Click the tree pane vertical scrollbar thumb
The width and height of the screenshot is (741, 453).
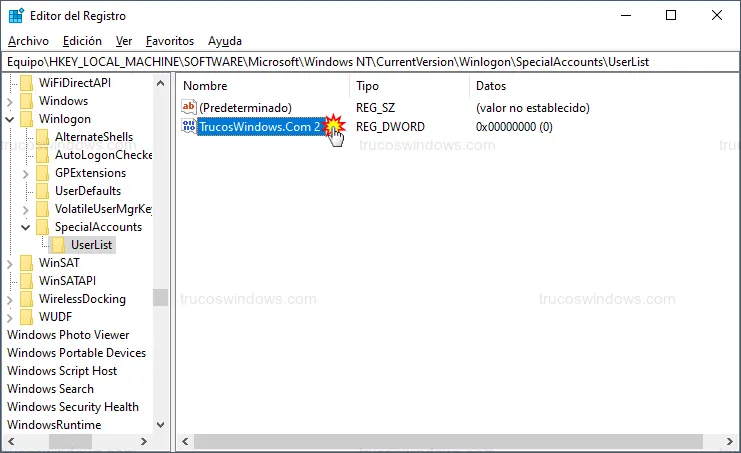click(x=160, y=297)
